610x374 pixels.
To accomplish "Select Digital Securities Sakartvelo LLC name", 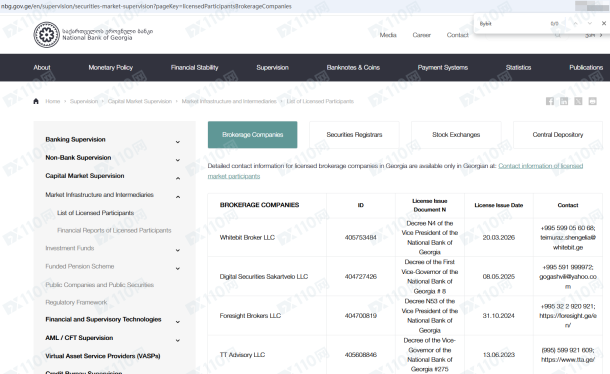I will point(264,276).
